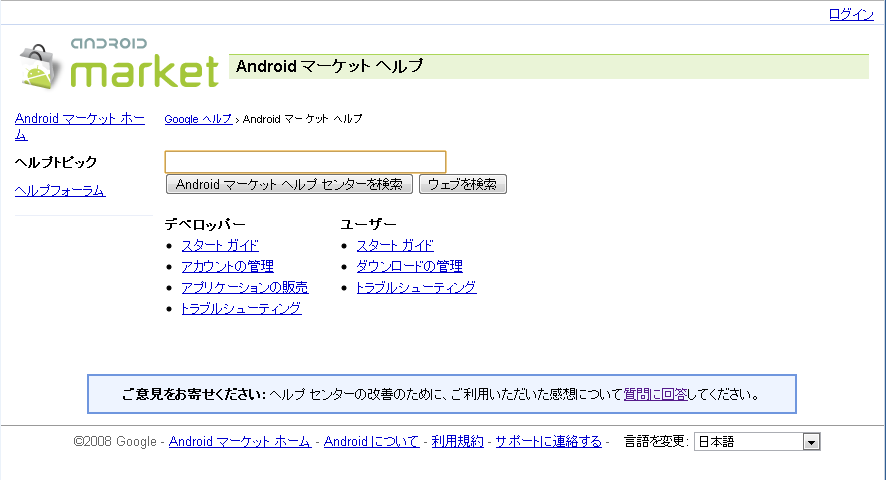This screenshot has width=886, height=480.
Task: Open footer Android マーケット ホーム link
Action: [x=240, y=442]
